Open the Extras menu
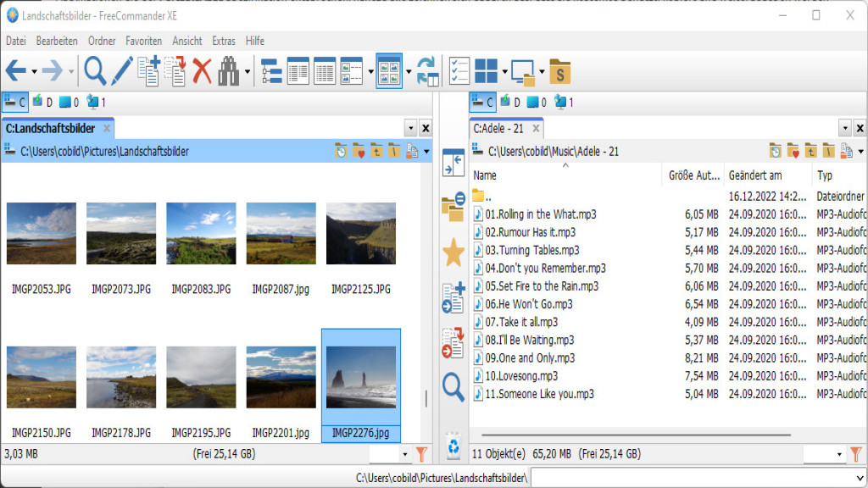This screenshot has height=488, width=868. point(224,41)
